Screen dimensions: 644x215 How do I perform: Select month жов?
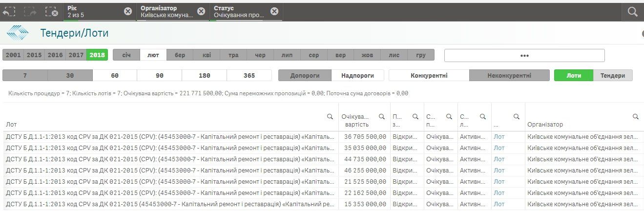click(x=367, y=55)
